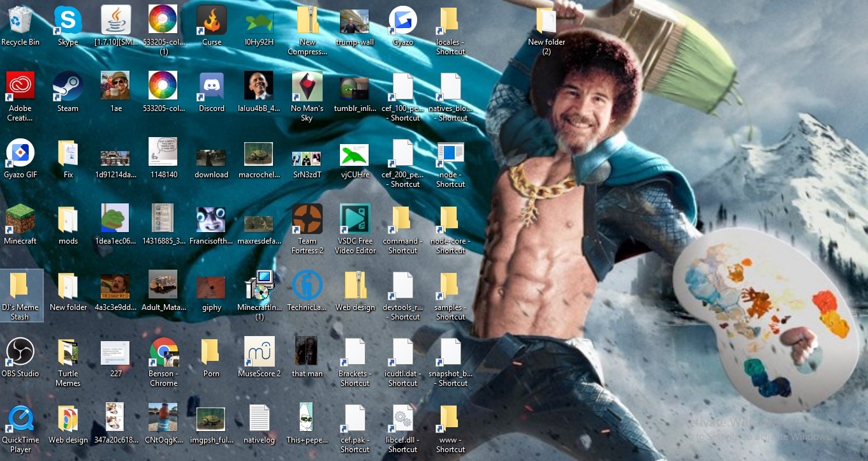The image size is (868, 461).
Task: Click the No Man's Sky shortcut
Action: 307,87
